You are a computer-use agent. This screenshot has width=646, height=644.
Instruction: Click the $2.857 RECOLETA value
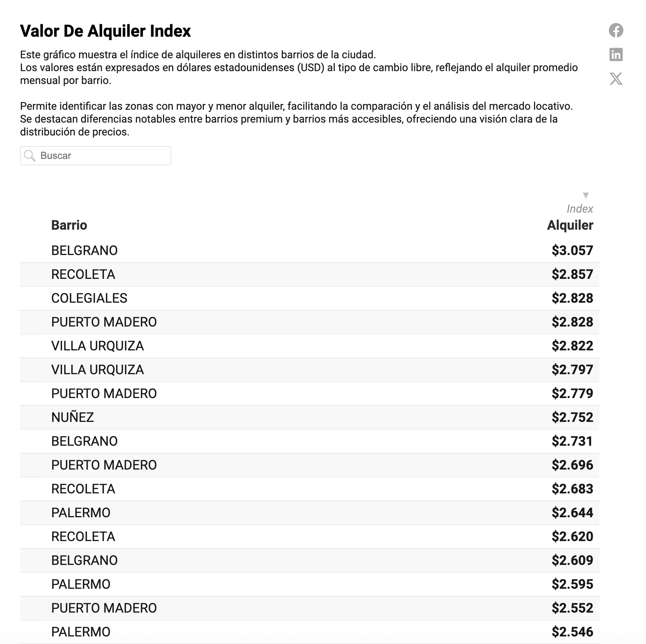click(x=572, y=274)
